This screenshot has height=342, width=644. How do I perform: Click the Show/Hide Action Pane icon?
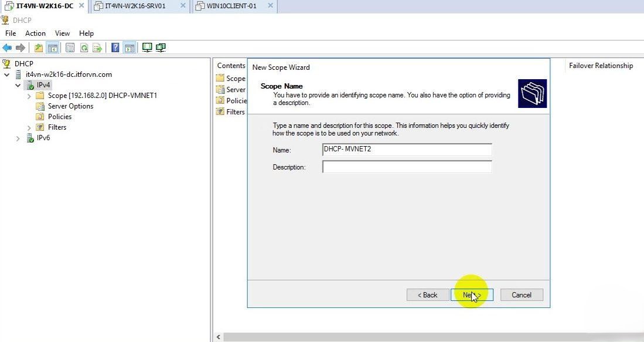pyautogui.click(x=129, y=48)
